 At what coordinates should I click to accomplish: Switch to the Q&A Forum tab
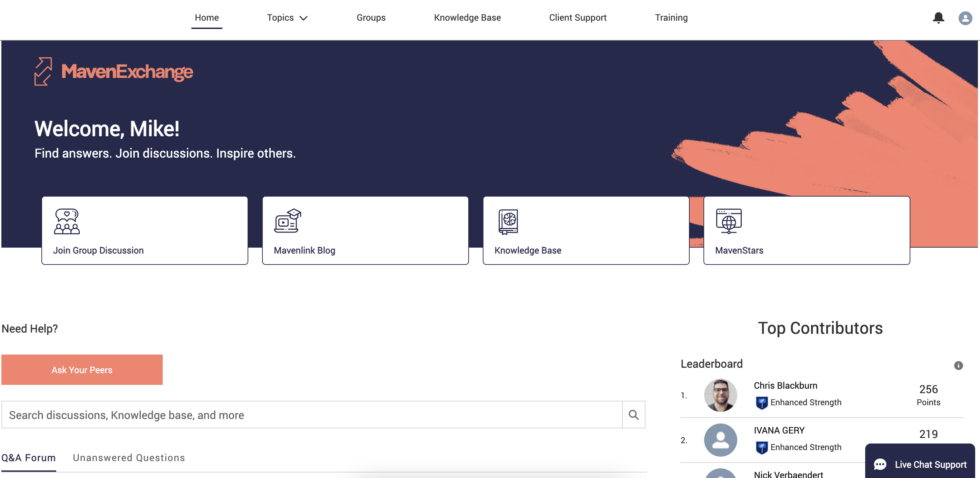pyautogui.click(x=29, y=458)
